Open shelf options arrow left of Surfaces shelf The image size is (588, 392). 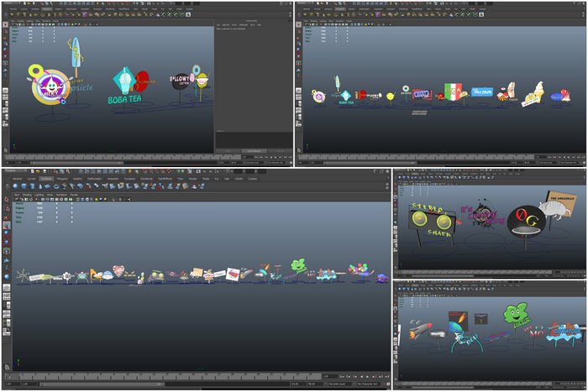coord(6,186)
